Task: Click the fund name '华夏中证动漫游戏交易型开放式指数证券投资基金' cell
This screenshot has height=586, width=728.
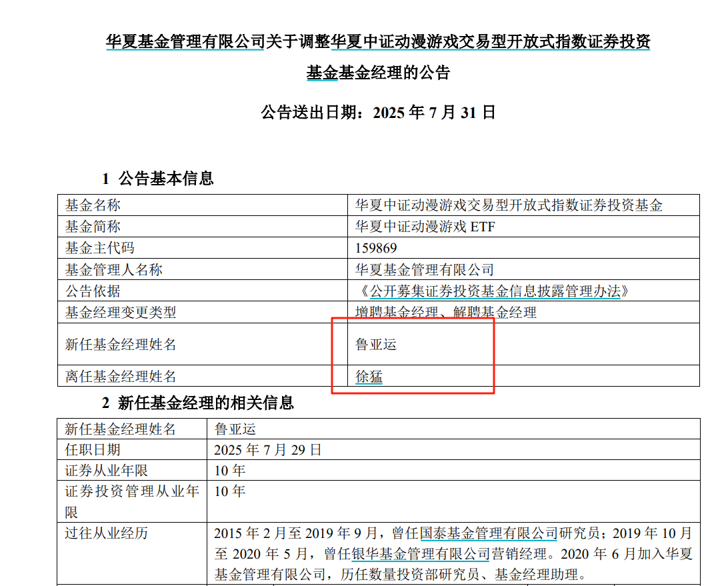Action: tap(523, 205)
